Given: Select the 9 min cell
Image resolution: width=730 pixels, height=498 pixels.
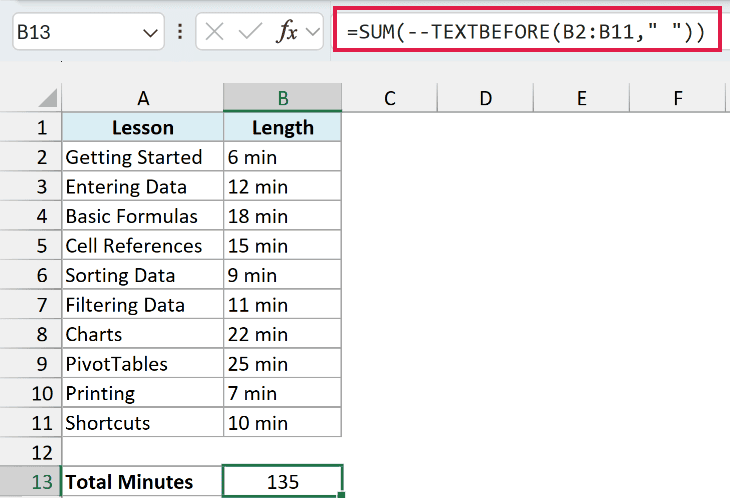Looking at the screenshot, I should [283, 275].
